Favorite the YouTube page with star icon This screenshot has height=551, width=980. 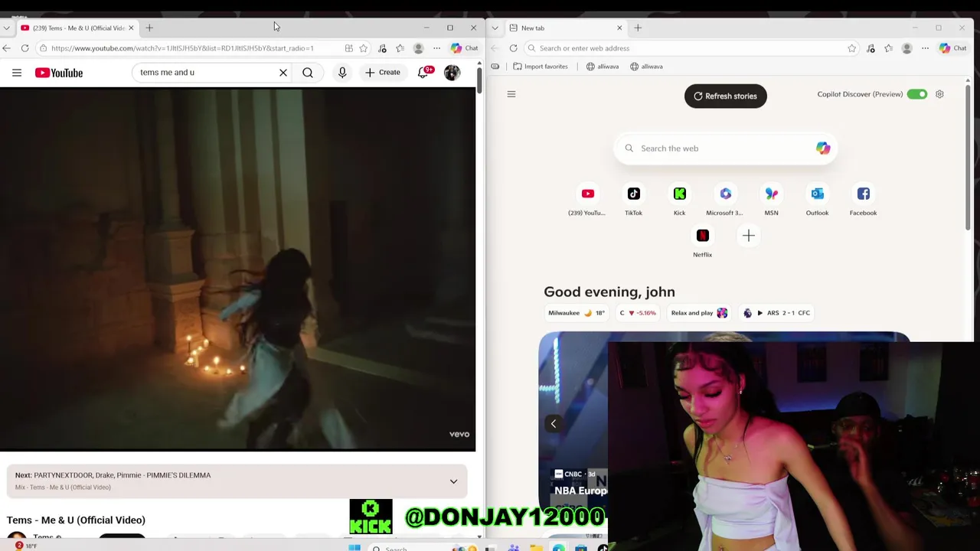pos(364,48)
